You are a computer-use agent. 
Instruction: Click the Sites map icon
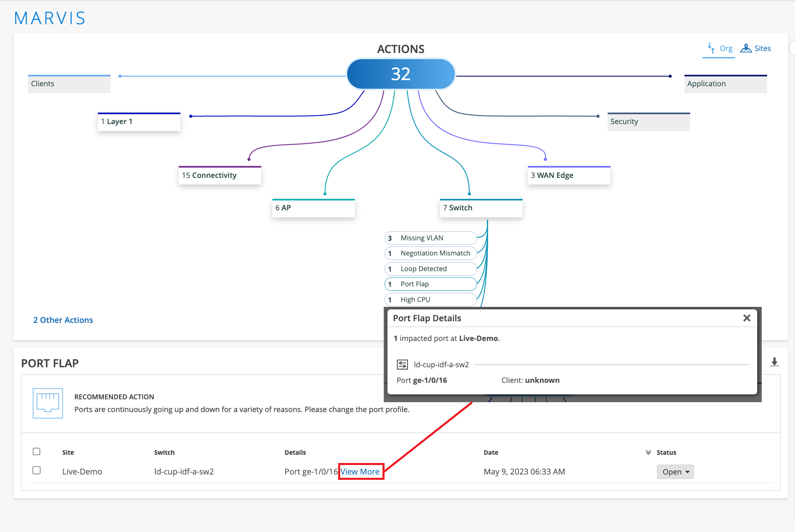coord(746,48)
